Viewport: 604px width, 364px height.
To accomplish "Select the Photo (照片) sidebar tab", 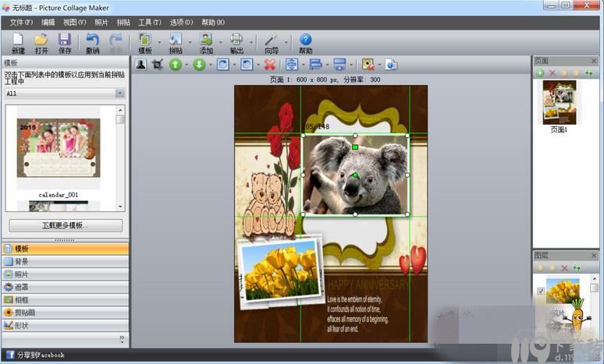I will point(66,274).
